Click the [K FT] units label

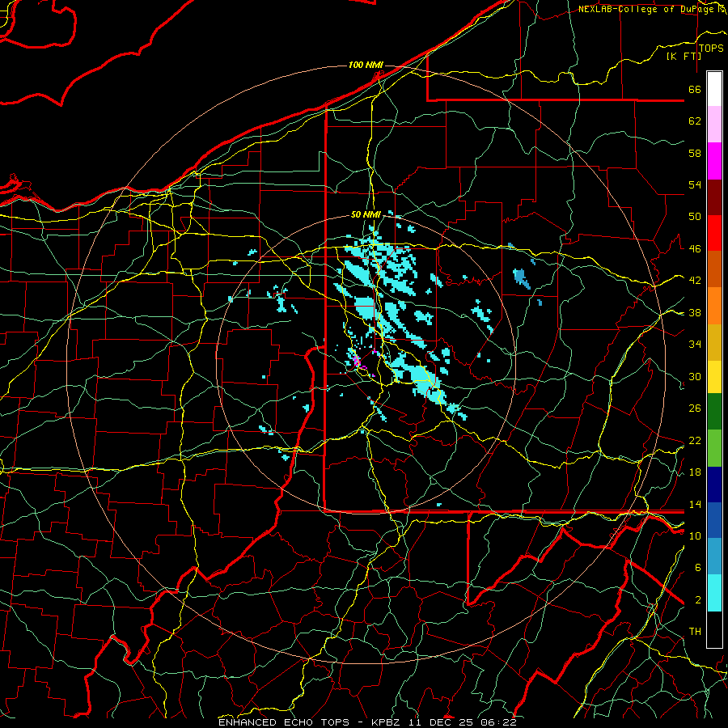(x=684, y=56)
